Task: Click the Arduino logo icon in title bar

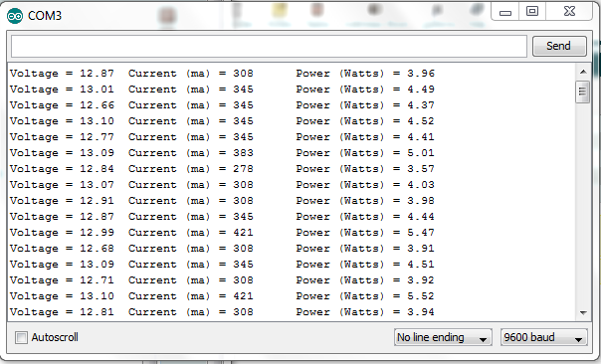Action: click(15, 16)
